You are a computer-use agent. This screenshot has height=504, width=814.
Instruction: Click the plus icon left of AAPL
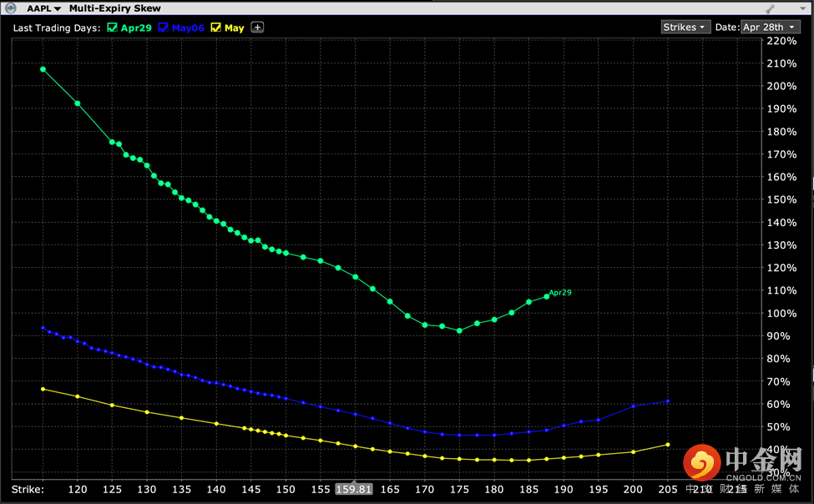(10, 8)
